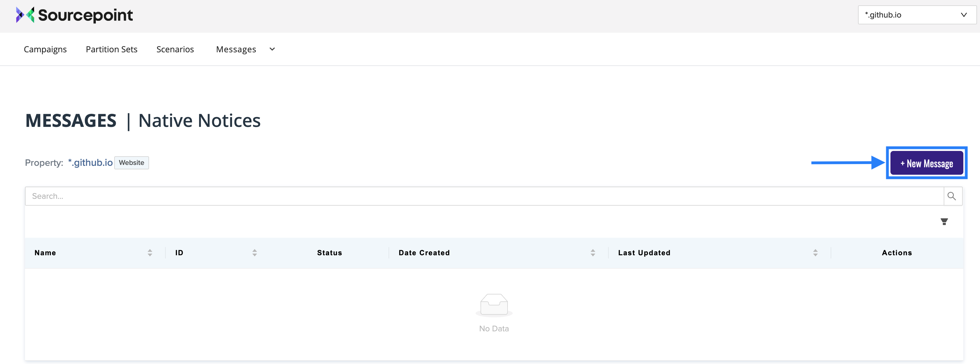
Task: Click the Website property type badge
Action: [x=131, y=162]
